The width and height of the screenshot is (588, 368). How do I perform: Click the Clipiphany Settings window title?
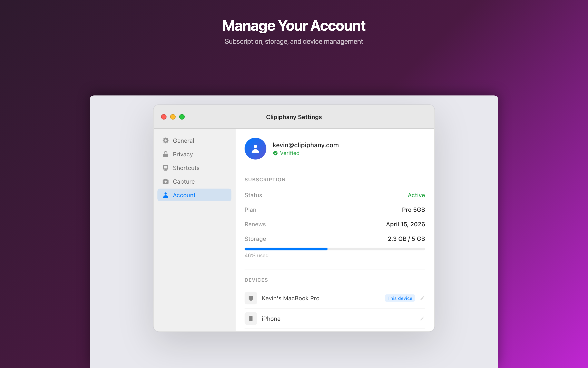tap(294, 117)
